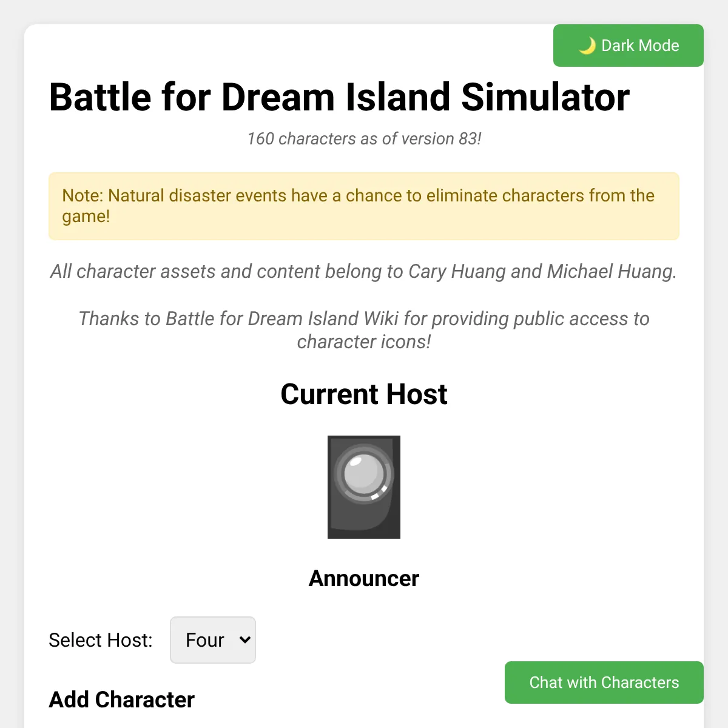728x728 pixels.
Task: Click the Select Host label
Action: click(x=100, y=640)
